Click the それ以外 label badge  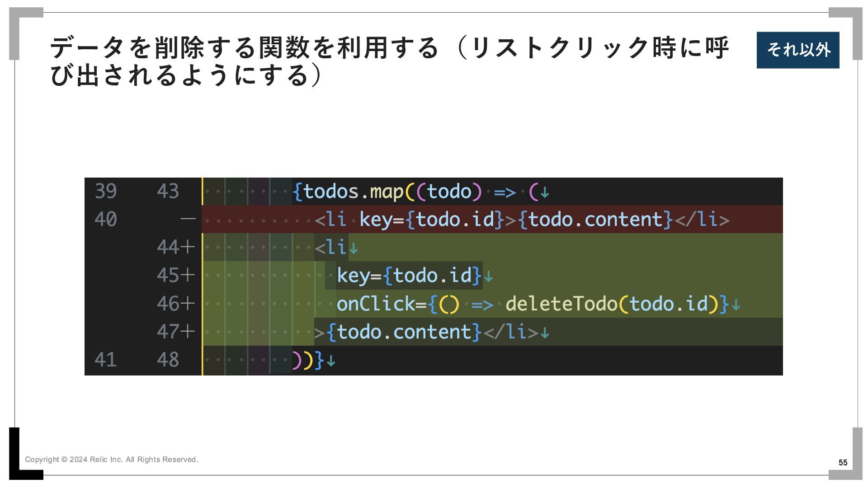coord(798,50)
